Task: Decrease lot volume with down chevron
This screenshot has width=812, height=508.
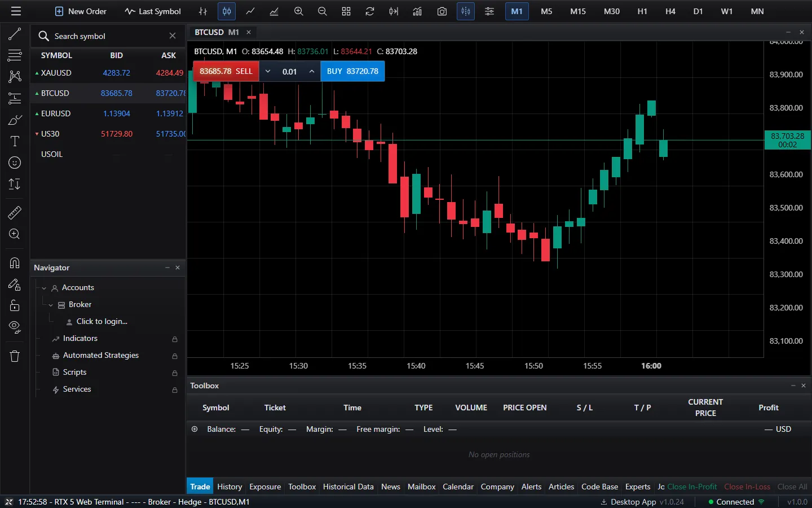Action: [x=268, y=71]
